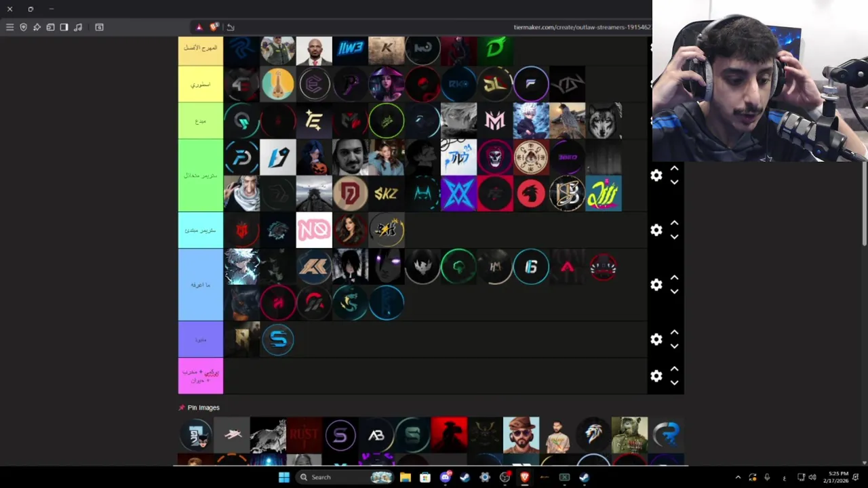Viewport: 868px width, 488px height.
Task: Click the page URL in the address bar
Action: click(582, 27)
